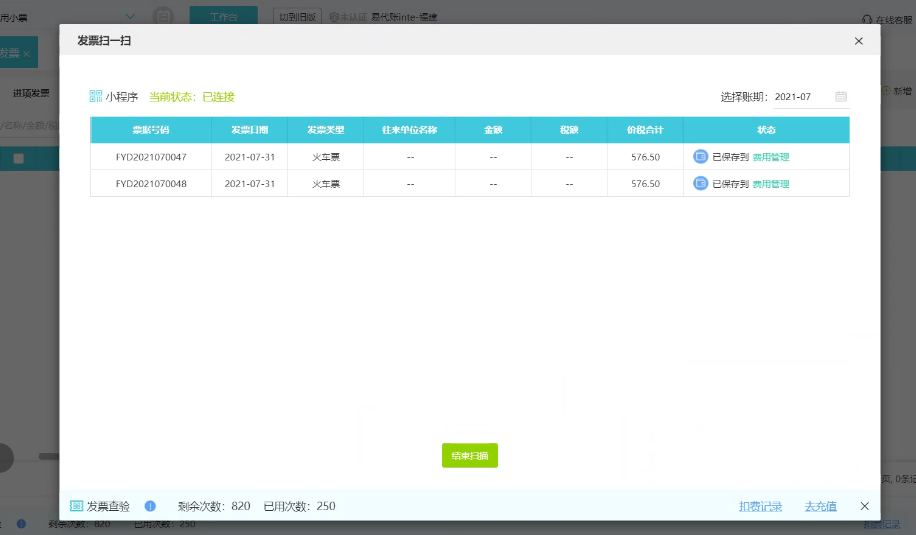Click the background search field 名称/金额
This screenshot has height=535, width=916.
point(29,125)
